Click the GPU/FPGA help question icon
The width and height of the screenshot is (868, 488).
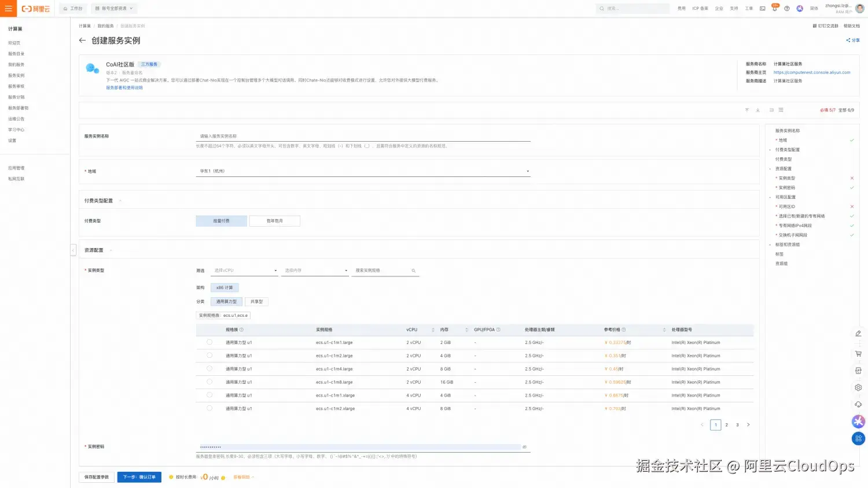498,330
